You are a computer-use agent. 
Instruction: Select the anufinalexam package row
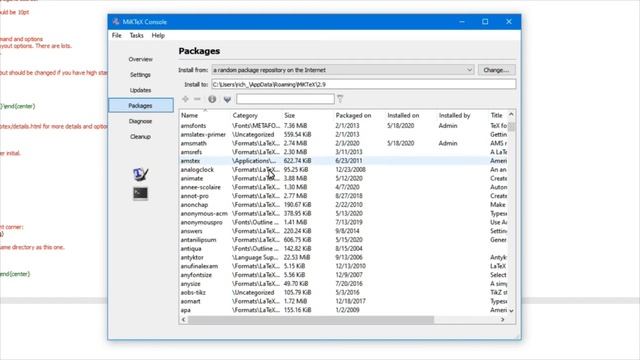344,266
